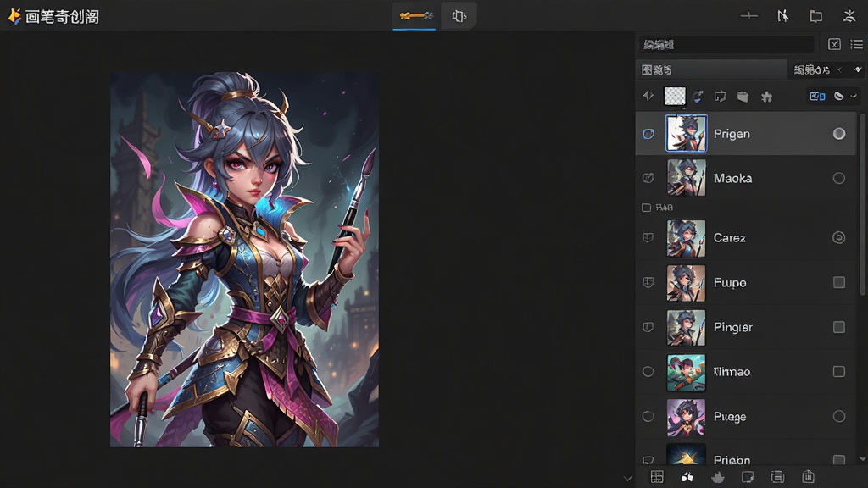This screenshot has width=868, height=488.
Task: Click the flame icon in bottom panel bar
Action: 718,477
